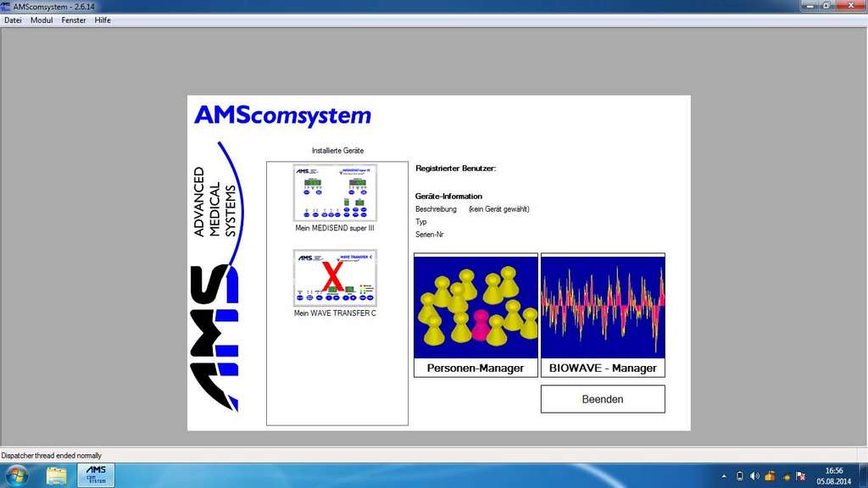Screen dimensions: 868x488
Task: Click the "(kein Gerät gewählt)" text
Action: point(498,209)
